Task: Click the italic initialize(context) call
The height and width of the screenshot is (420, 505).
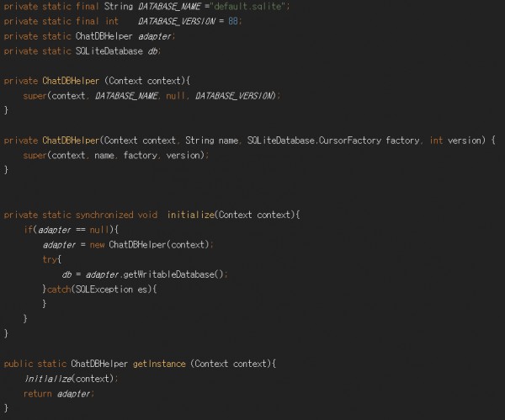Action: click(x=69, y=379)
